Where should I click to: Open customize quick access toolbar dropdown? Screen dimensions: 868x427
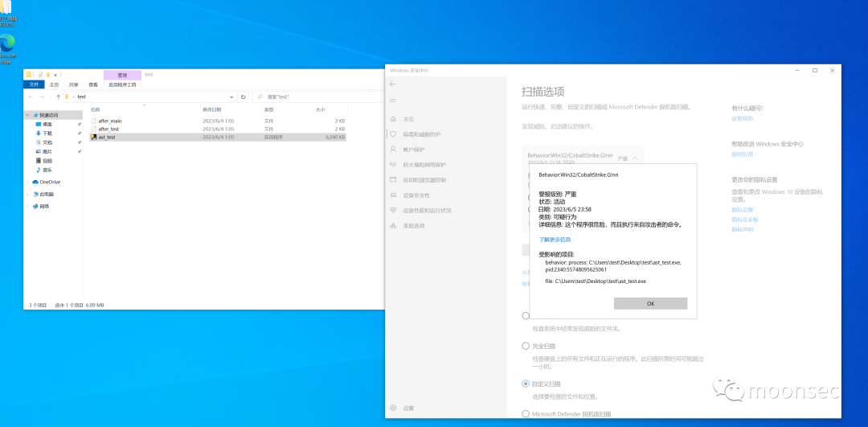coord(55,75)
